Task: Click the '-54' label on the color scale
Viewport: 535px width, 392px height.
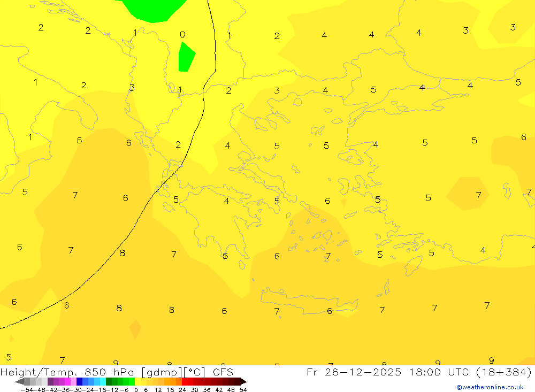Action: coord(27,390)
